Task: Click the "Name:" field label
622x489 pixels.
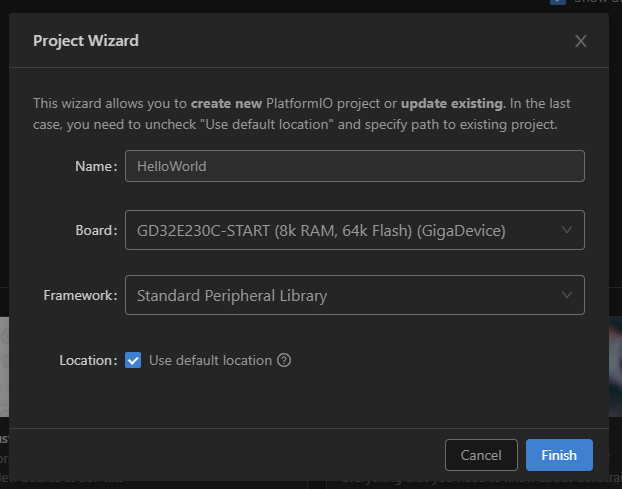Action: 96,166
